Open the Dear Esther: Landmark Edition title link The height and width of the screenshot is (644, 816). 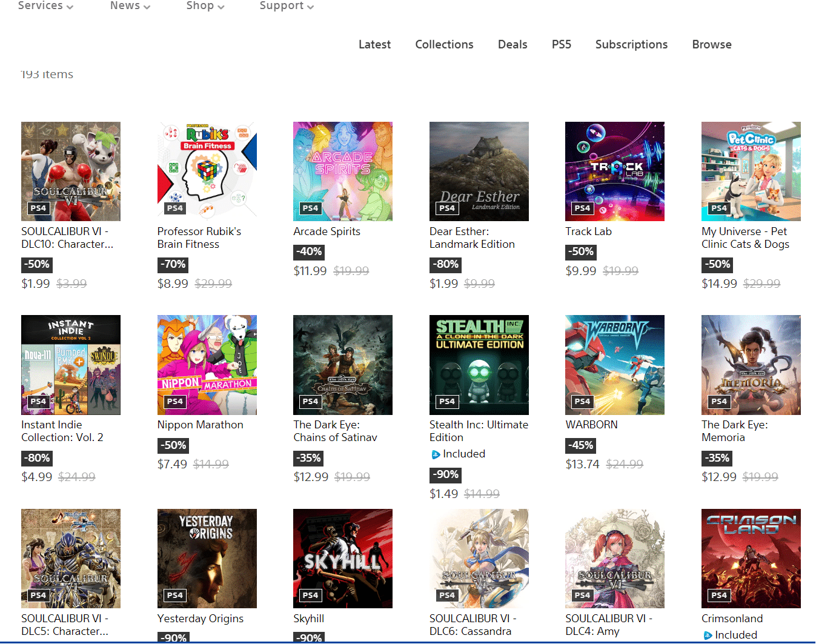click(472, 237)
